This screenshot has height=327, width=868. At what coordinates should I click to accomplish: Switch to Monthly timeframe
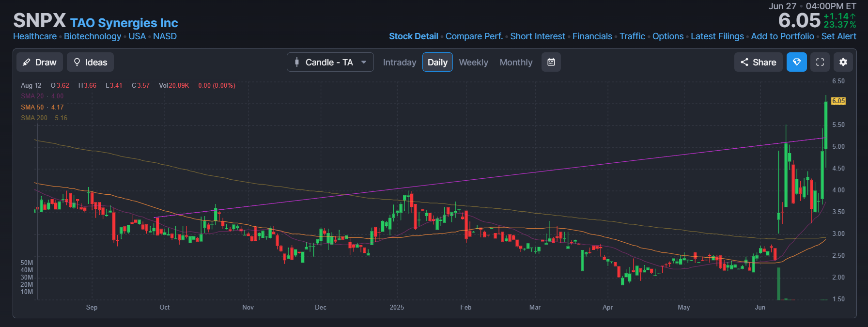click(x=516, y=62)
